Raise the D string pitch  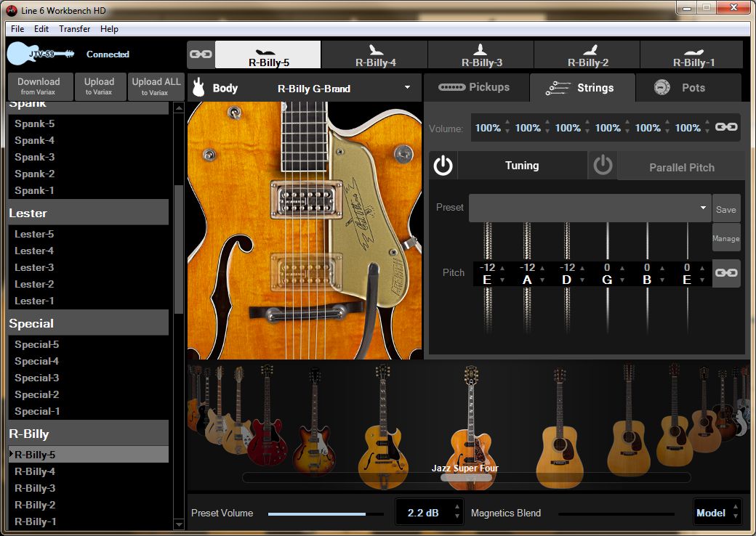coord(582,268)
